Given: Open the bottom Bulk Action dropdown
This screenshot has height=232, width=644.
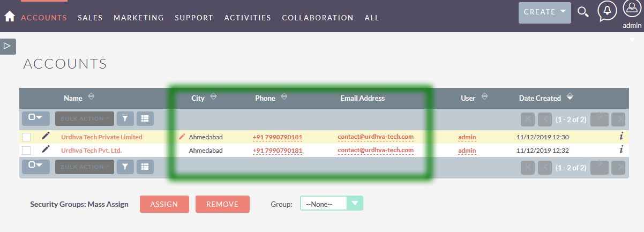Looking at the screenshot, I should (85, 167).
